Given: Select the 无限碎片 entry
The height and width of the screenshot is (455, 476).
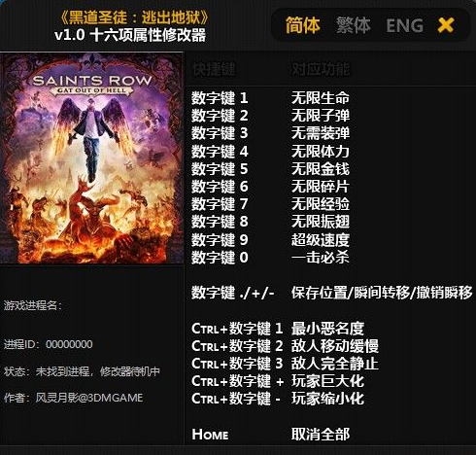Looking at the screenshot, I should [321, 186].
